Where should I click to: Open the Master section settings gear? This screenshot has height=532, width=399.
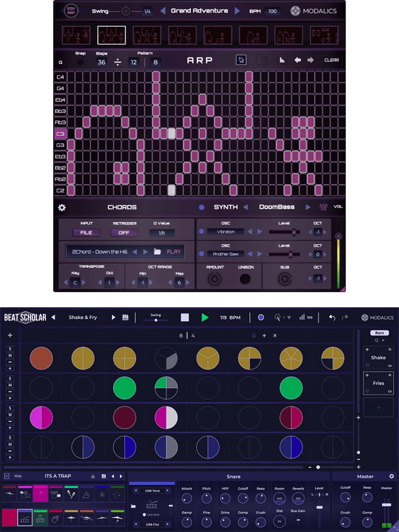[391, 476]
